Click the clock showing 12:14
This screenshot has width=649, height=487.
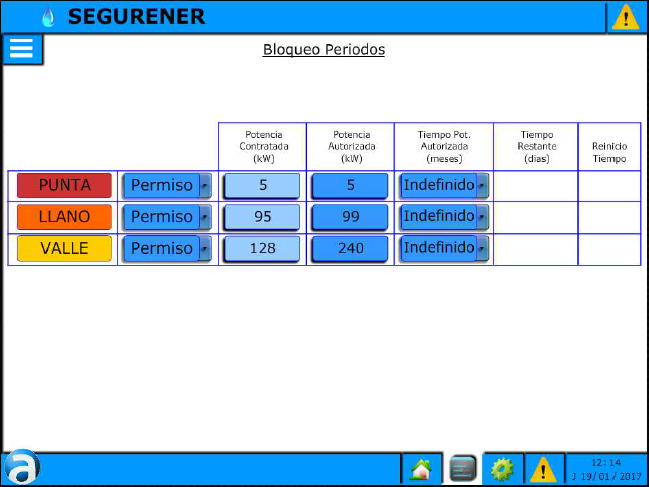click(x=606, y=463)
